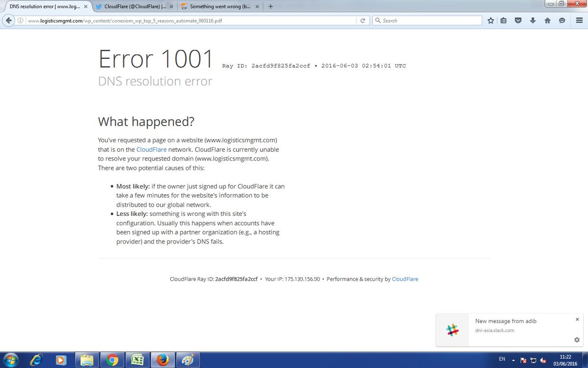Open New message from adib notification
The height and width of the screenshot is (368, 588).
point(506,321)
